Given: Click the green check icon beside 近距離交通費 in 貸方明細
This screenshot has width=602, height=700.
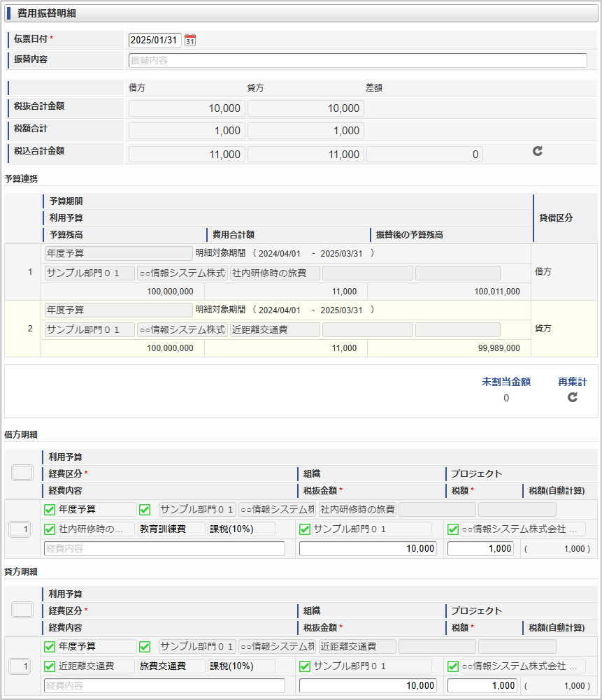Looking at the screenshot, I should 50,666.
